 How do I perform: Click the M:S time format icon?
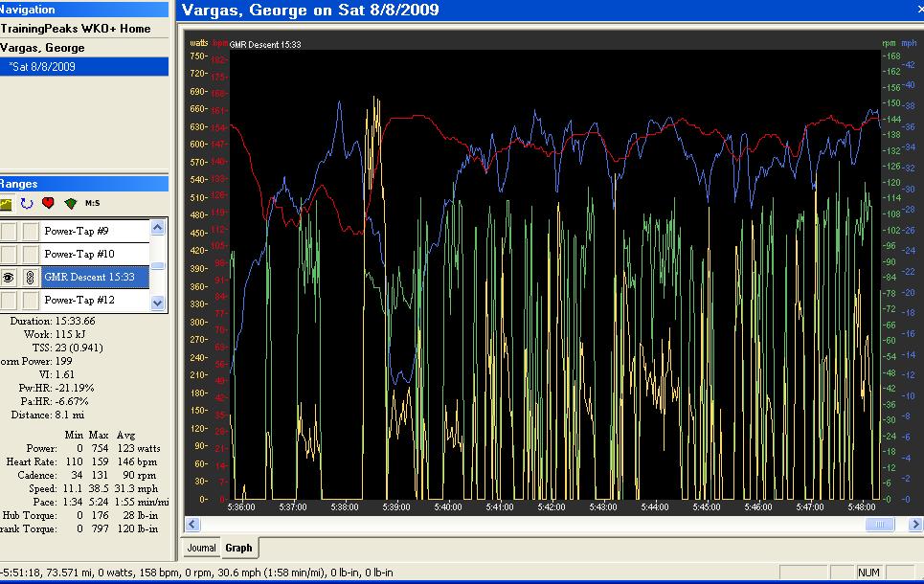[93, 203]
